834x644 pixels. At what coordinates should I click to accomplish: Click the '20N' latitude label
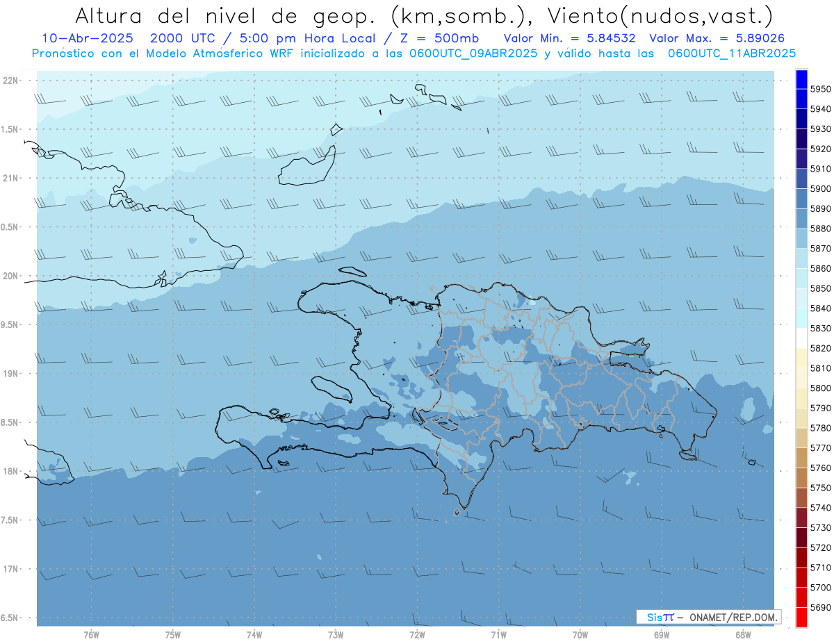click(x=10, y=276)
